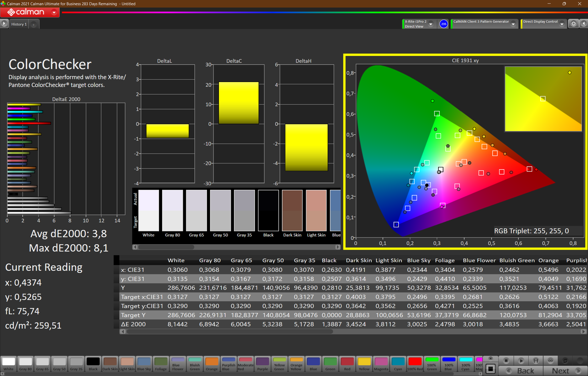Screen dimensions: 588x376
Task: Click the blue 235 meter badge
Action: (443, 24)
